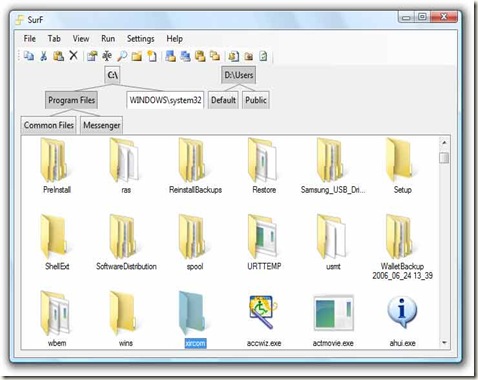Select the Restore folder
478x380 pixels.
click(x=264, y=166)
